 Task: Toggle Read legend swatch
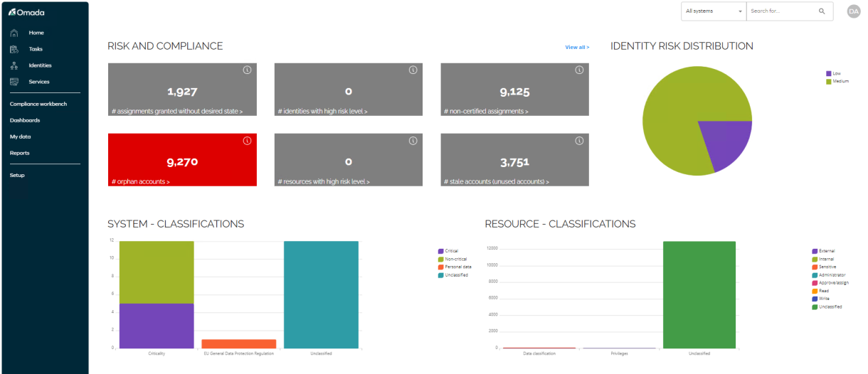(x=815, y=291)
